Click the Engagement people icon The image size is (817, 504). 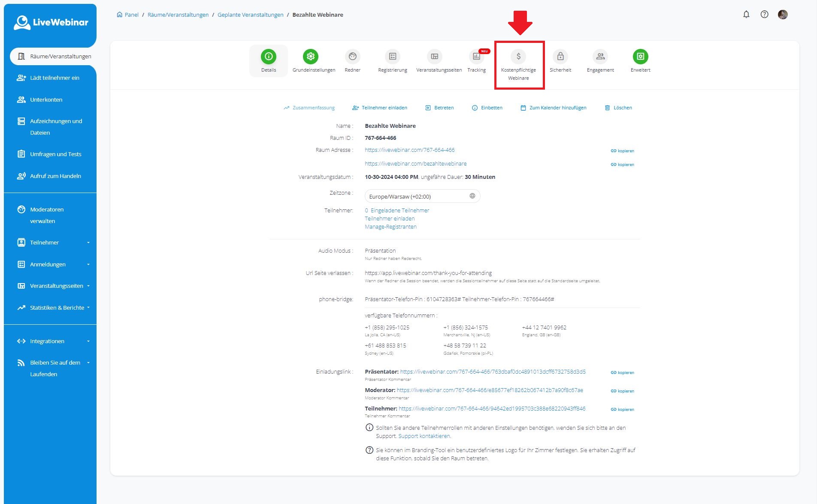[x=600, y=57]
